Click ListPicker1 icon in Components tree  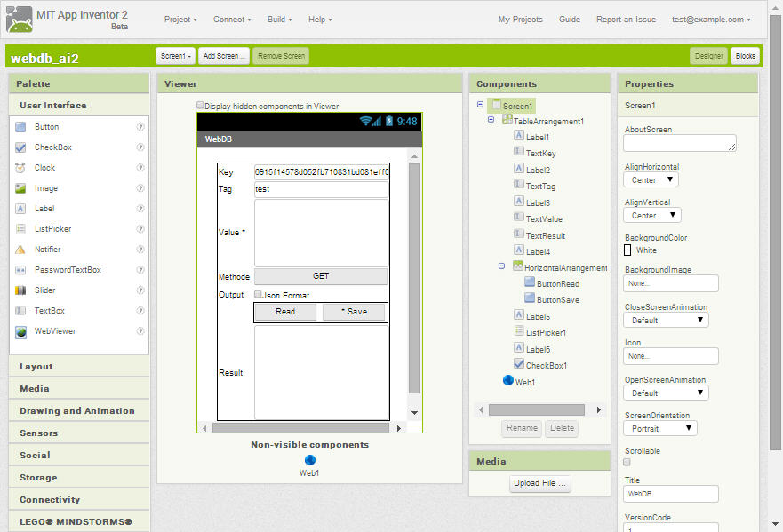point(519,331)
